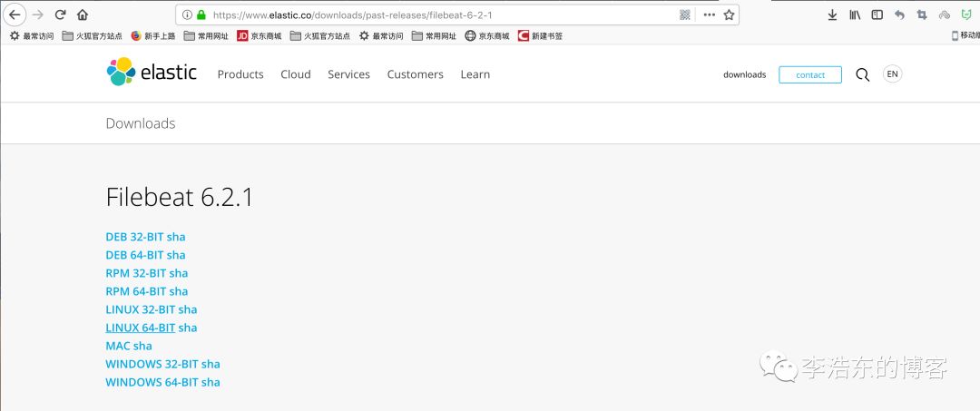Download the LINUX 64-BIT archive
Image resolution: width=980 pixels, height=411 pixels.
click(140, 328)
